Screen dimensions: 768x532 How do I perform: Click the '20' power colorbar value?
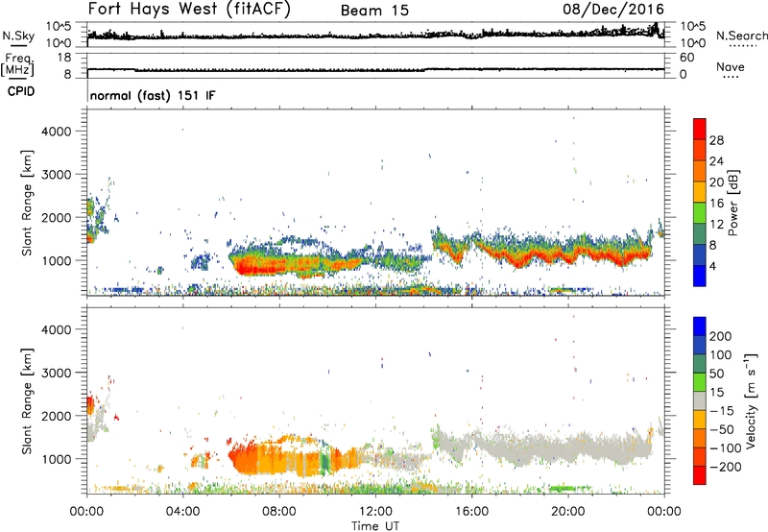click(x=716, y=182)
